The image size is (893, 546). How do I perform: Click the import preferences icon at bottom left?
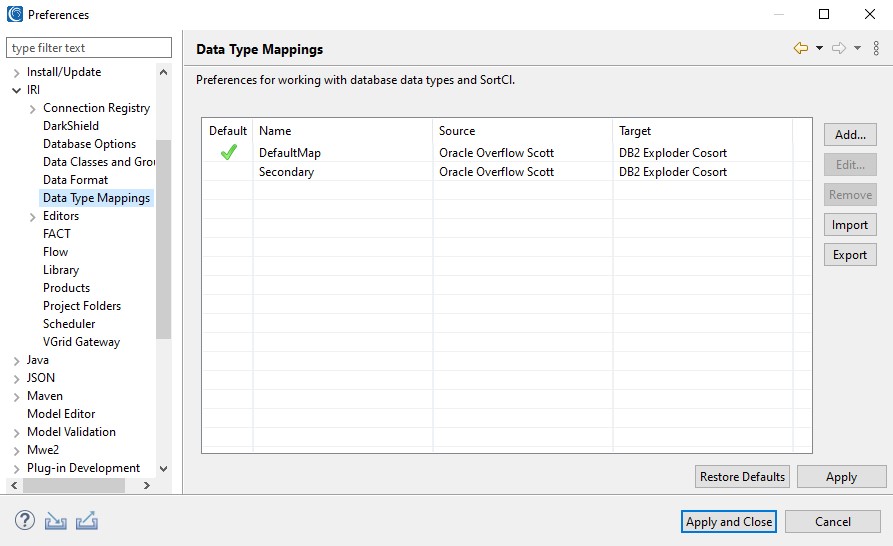coord(56,521)
